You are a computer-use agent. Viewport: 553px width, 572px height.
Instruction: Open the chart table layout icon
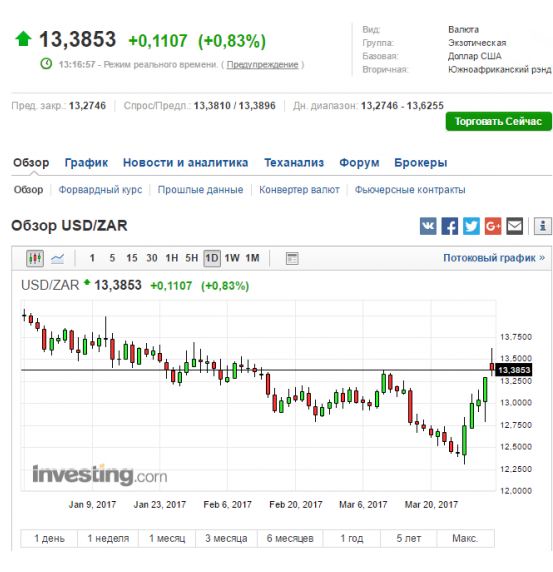pyautogui.click(x=292, y=259)
